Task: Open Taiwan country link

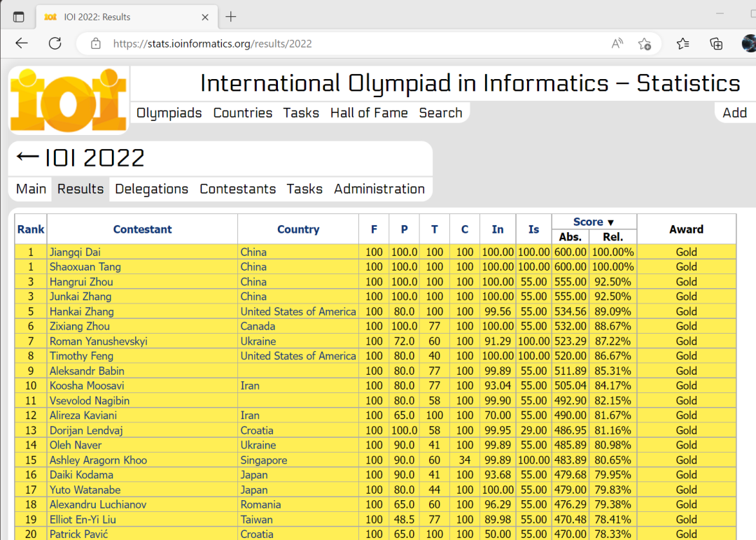Action: coord(256,519)
